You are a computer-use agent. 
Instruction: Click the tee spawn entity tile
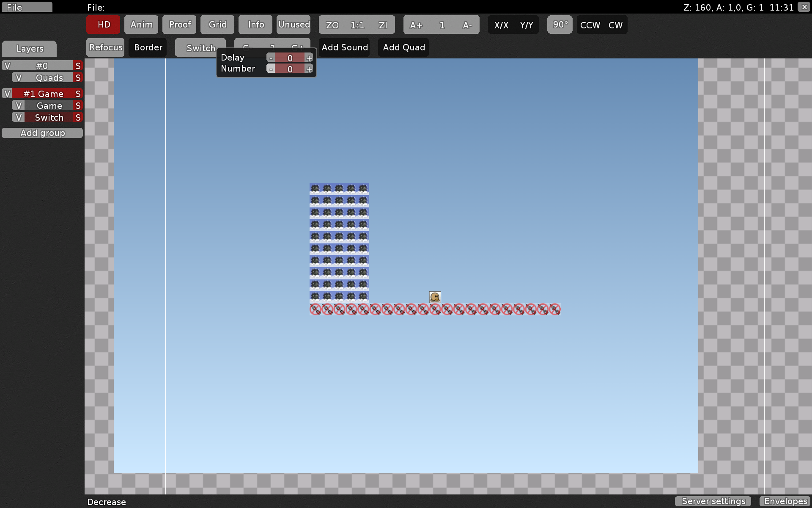(435, 297)
